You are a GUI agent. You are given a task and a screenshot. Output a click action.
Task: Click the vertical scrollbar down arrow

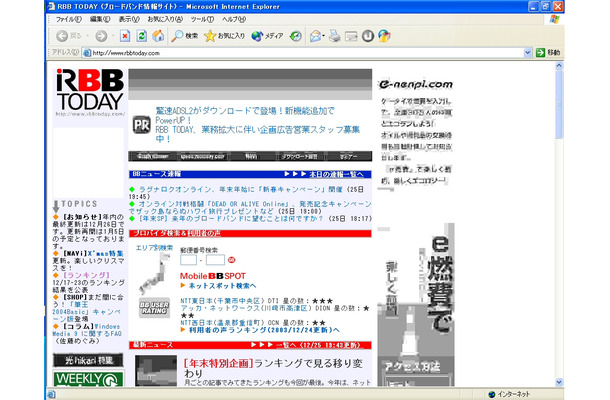559,382
